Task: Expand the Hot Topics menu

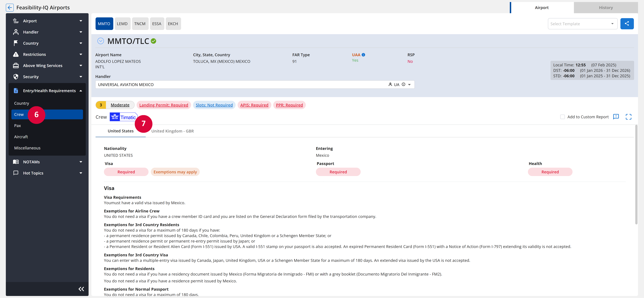Action: (81, 173)
